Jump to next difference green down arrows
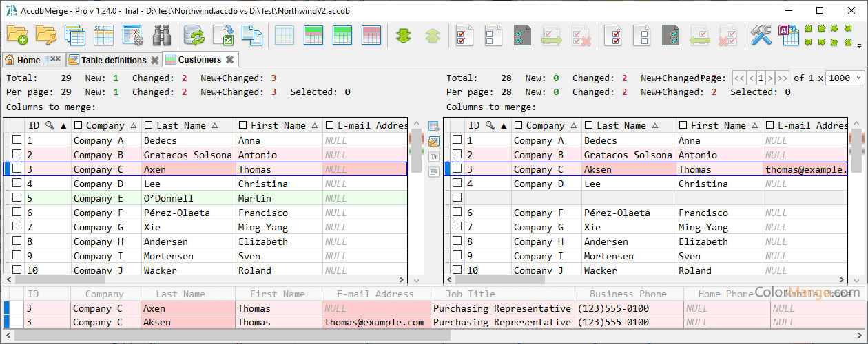 click(x=404, y=34)
